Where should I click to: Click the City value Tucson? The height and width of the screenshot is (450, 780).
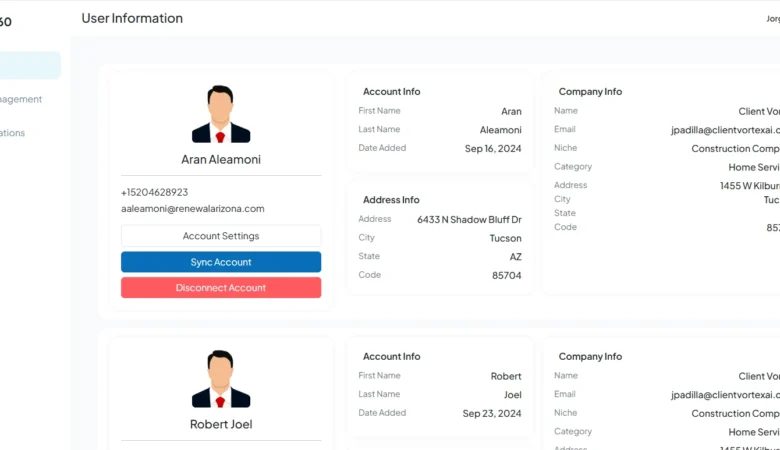pyautogui.click(x=505, y=238)
